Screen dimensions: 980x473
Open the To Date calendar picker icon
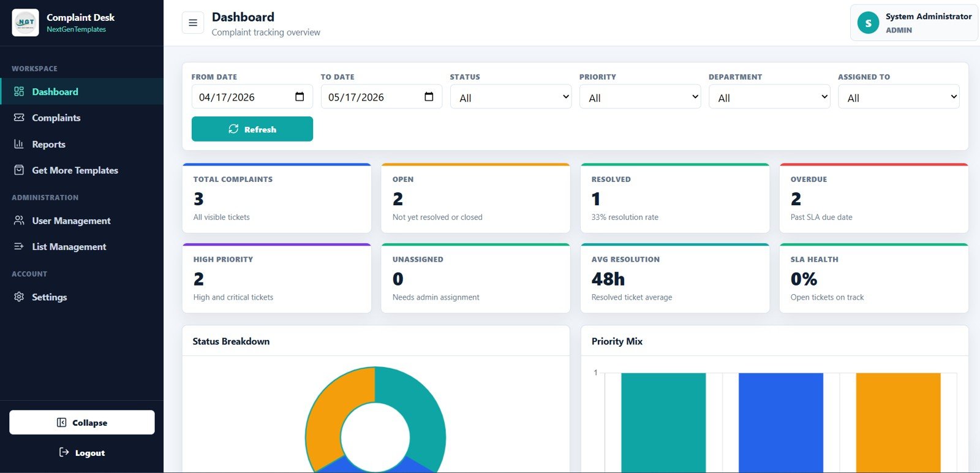pyautogui.click(x=429, y=97)
